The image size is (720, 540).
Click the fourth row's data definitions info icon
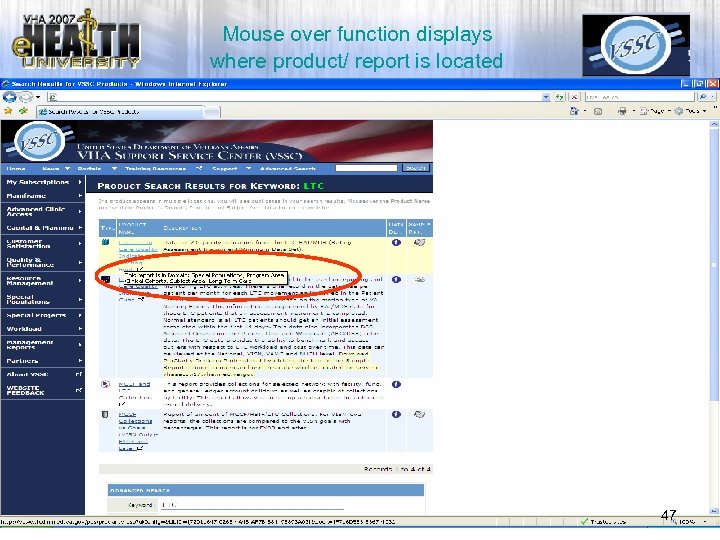click(396, 414)
